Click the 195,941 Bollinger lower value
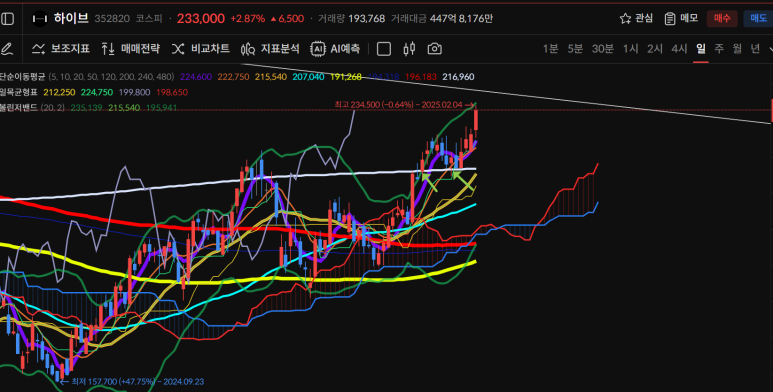The image size is (773, 392). (x=161, y=107)
